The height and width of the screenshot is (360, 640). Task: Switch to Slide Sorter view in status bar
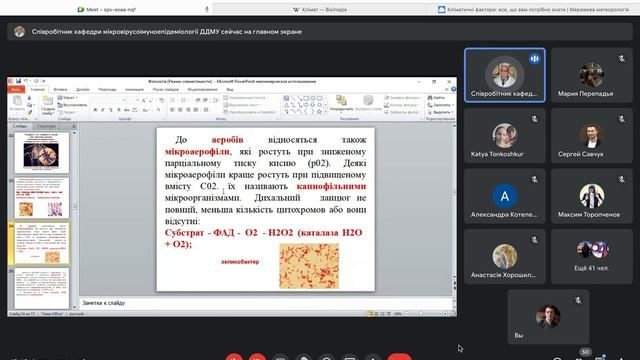coord(376,314)
